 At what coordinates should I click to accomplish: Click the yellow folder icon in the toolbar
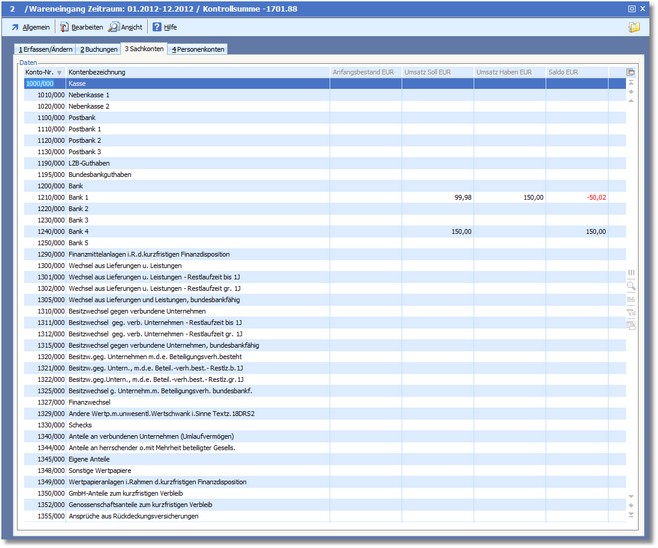pyautogui.click(x=634, y=27)
